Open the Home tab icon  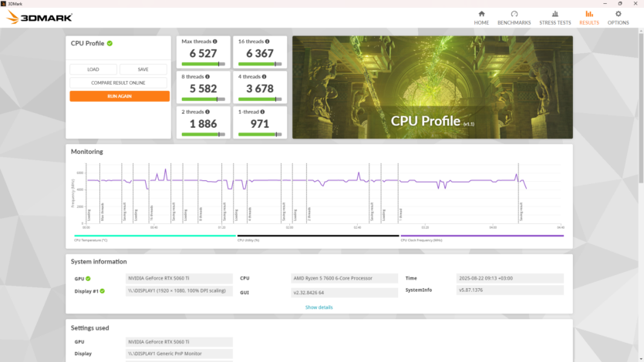pos(481,14)
